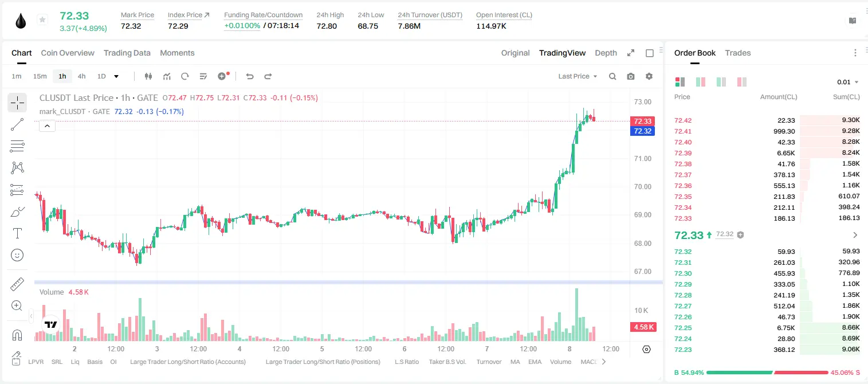Open the Last Price dropdown
This screenshot has width=868, height=384.
[x=578, y=76]
